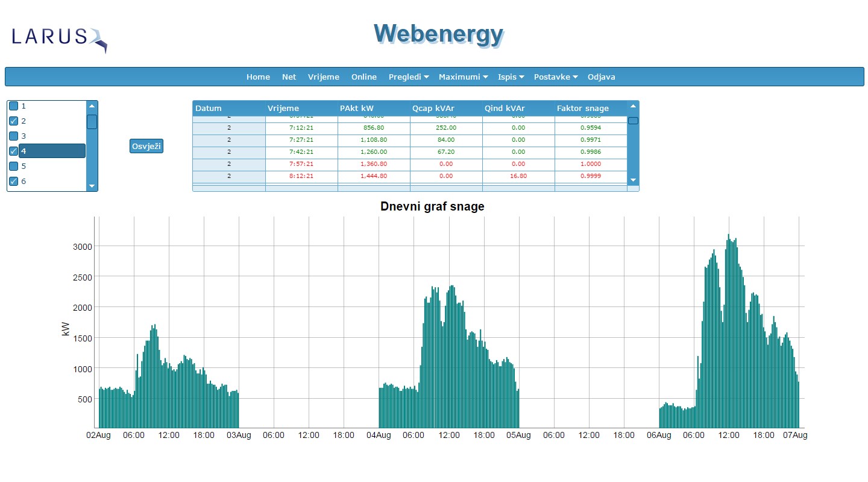Untick the checkbox for item 6
Viewport: 868px width, 482px height.
tap(13, 182)
